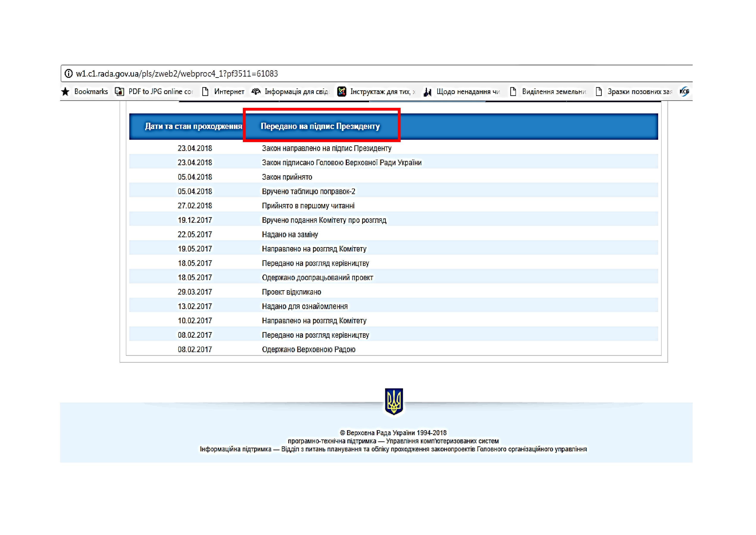The height and width of the screenshot is (535, 756).
Task: Click the 10.02.2017 date cell
Action: 195,320
